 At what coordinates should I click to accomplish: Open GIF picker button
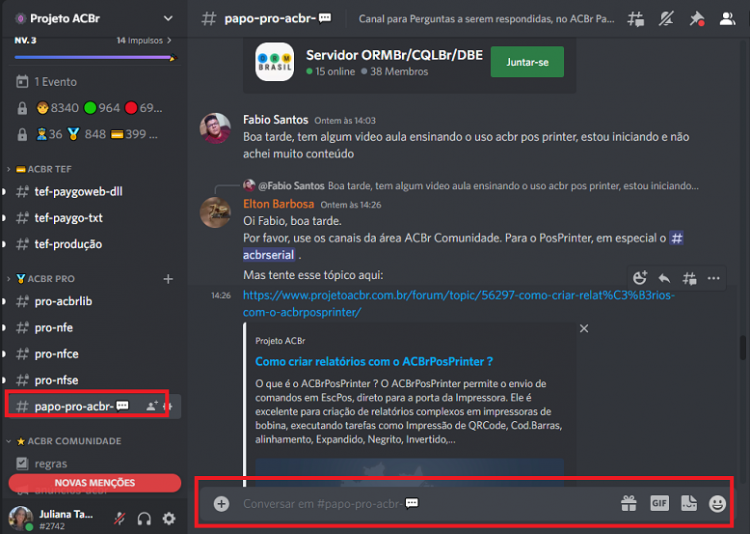coord(659,503)
